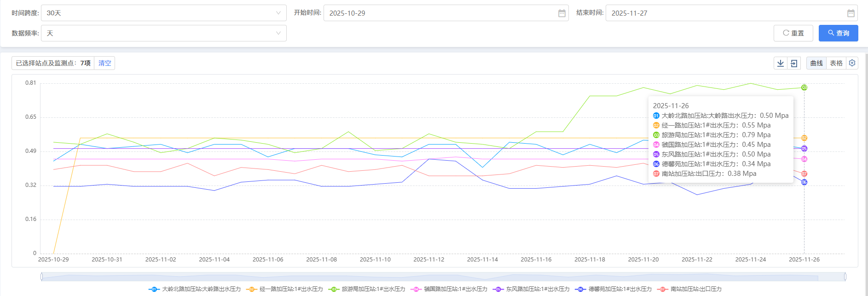Click the 查询 search button
This screenshot has height=296, width=868.
click(x=838, y=33)
